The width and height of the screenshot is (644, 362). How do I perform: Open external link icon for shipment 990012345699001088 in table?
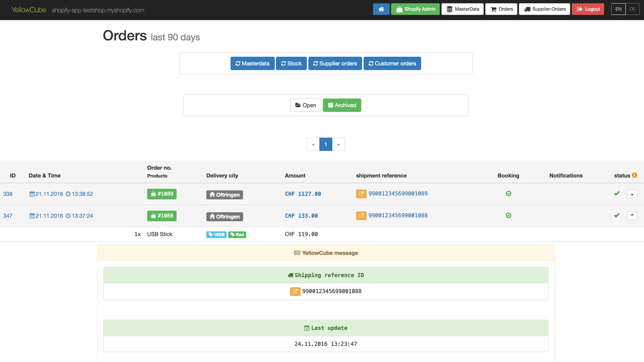361,216
